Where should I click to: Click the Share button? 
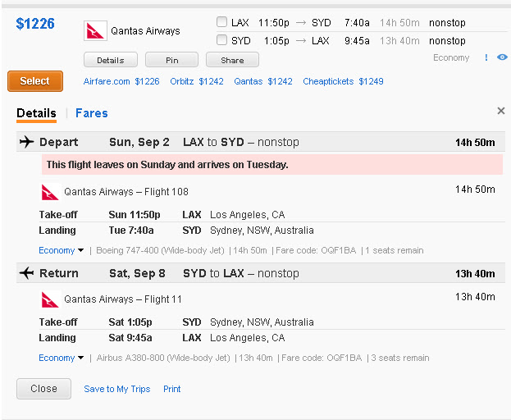point(232,60)
